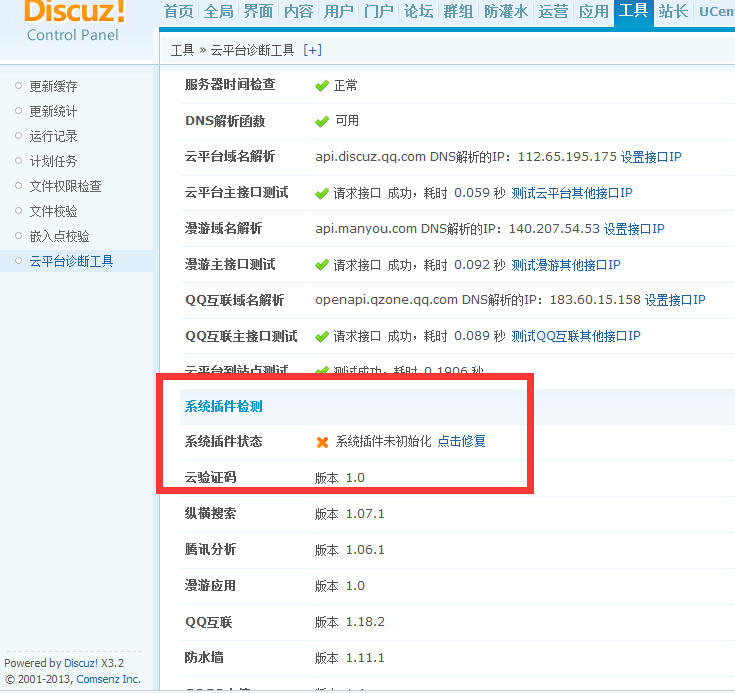Click green check in 云平台主接口测试 row
Screen dimensions: 735x693
point(322,194)
